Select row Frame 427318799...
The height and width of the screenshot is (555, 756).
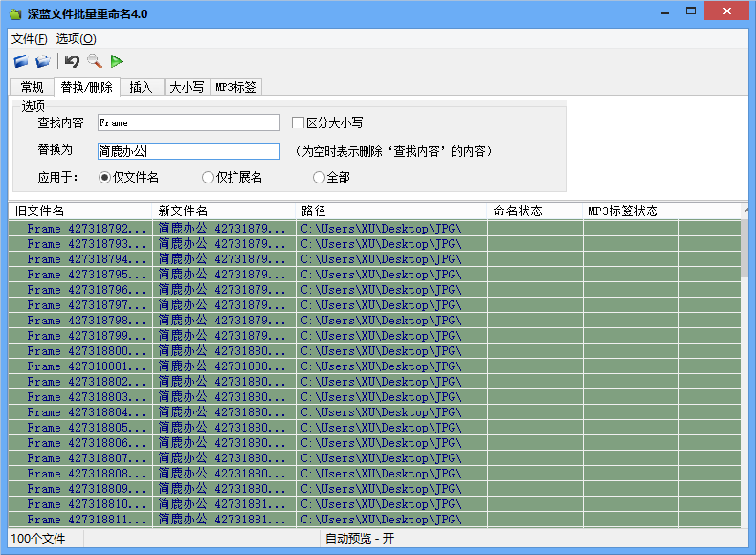coord(374,336)
